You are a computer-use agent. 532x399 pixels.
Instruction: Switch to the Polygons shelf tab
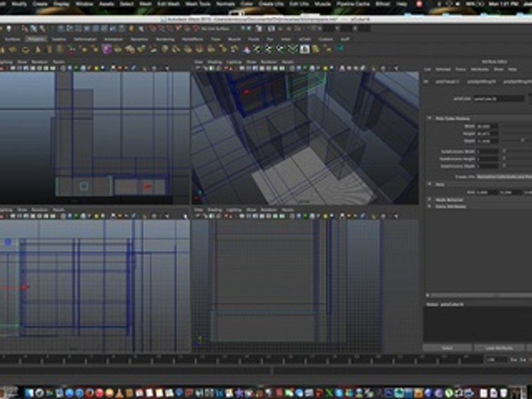click(37, 39)
